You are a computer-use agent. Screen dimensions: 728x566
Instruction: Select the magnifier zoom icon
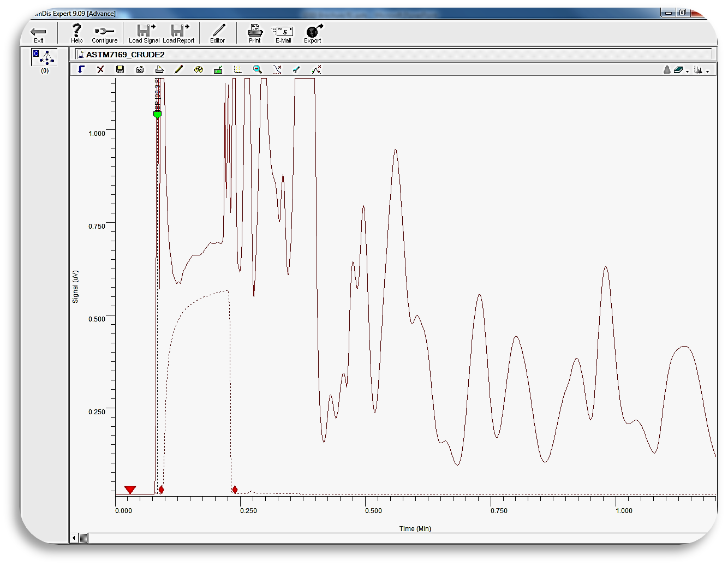[258, 69]
